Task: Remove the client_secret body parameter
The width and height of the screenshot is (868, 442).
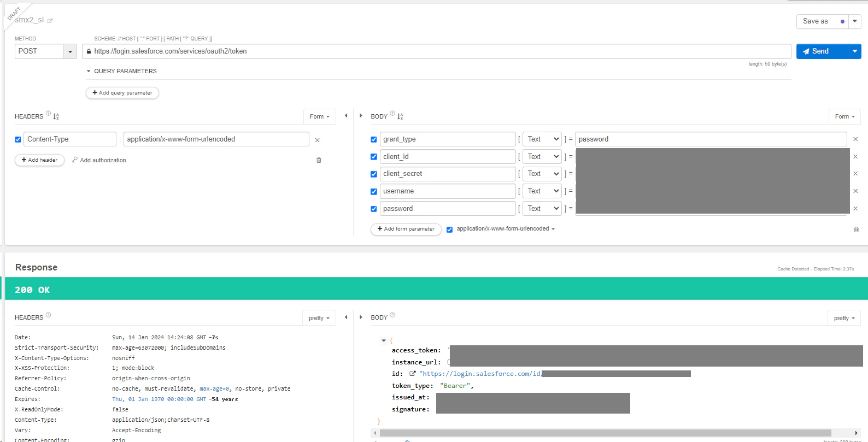Action: pyautogui.click(x=855, y=174)
